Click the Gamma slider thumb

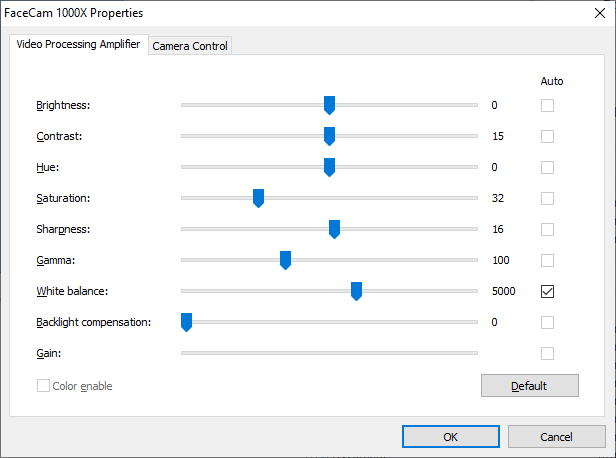pos(285,260)
